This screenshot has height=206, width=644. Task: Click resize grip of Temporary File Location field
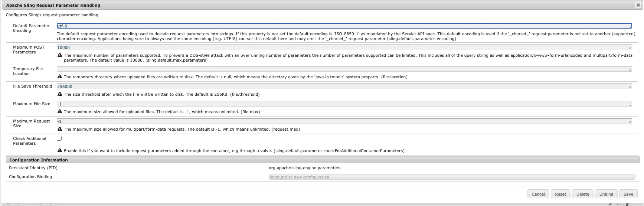(x=630, y=70)
